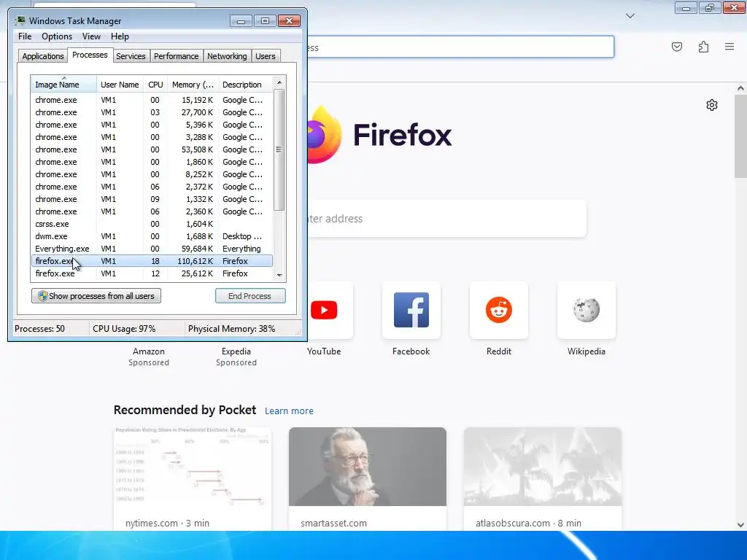Open the Help menu in Task Manager
Viewport: 747px width, 560px height.
pyautogui.click(x=120, y=36)
